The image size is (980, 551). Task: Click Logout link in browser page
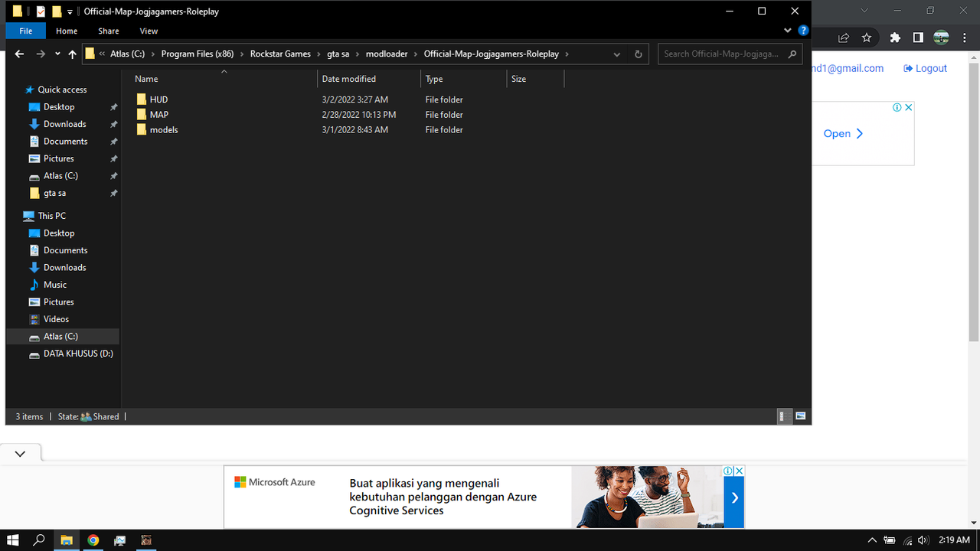[x=925, y=68]
